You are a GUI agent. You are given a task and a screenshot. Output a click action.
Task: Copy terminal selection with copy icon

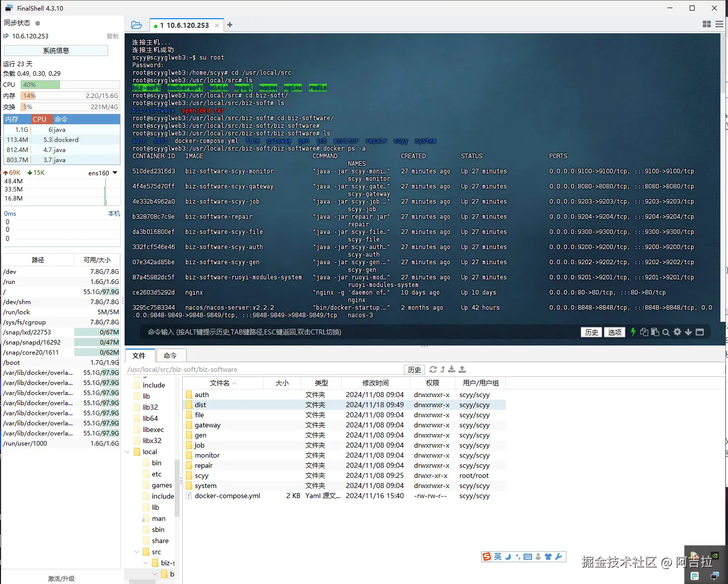tap(644, 332)
